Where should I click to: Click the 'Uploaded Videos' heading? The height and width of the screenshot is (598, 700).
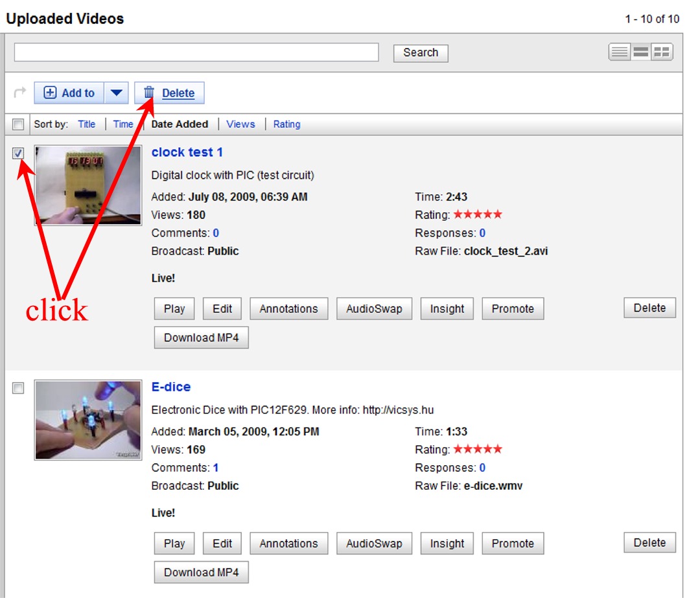click(x=65, y=19)
